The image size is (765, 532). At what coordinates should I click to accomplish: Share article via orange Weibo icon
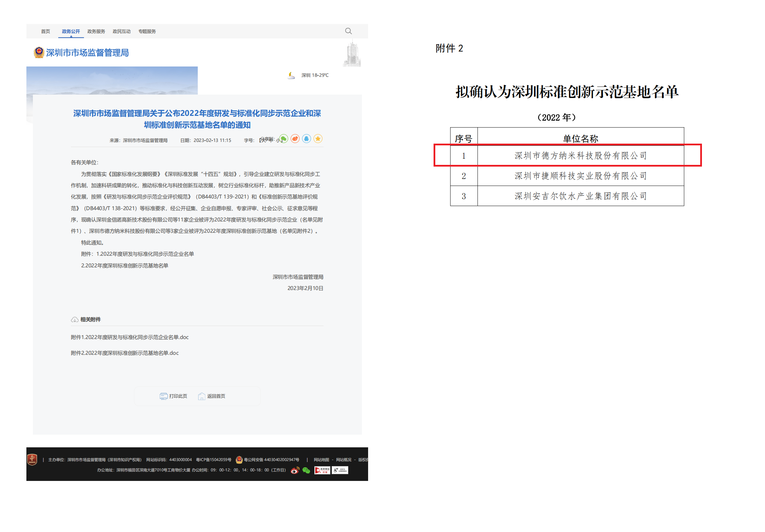pos(295,139)
